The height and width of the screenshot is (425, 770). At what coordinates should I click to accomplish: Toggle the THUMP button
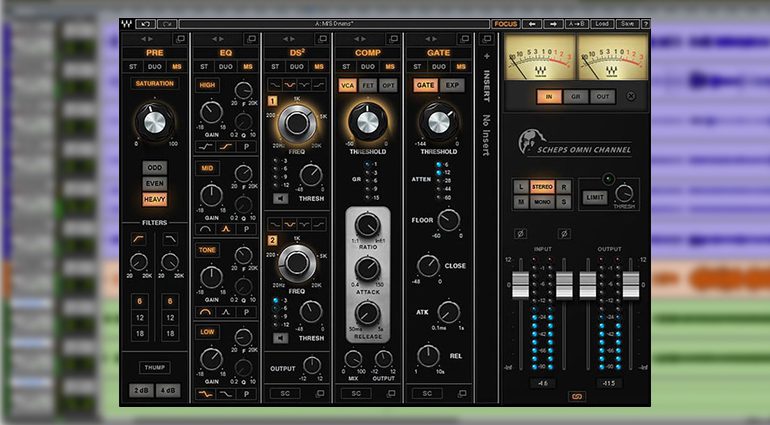(155, 367)
